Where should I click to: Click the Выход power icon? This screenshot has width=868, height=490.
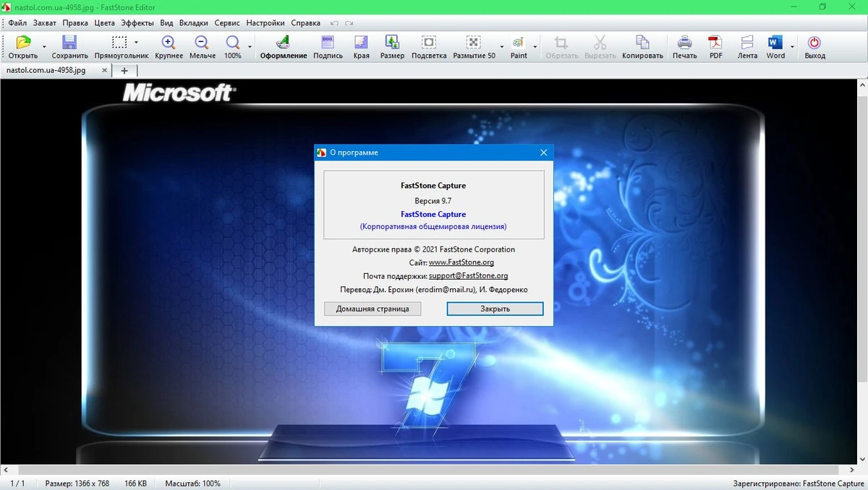point(814,43)
